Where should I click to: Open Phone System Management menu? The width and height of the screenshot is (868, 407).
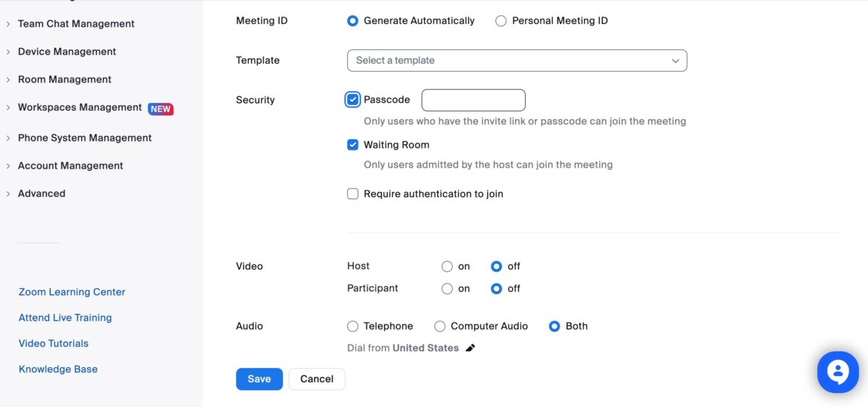[x=85, y=138]
